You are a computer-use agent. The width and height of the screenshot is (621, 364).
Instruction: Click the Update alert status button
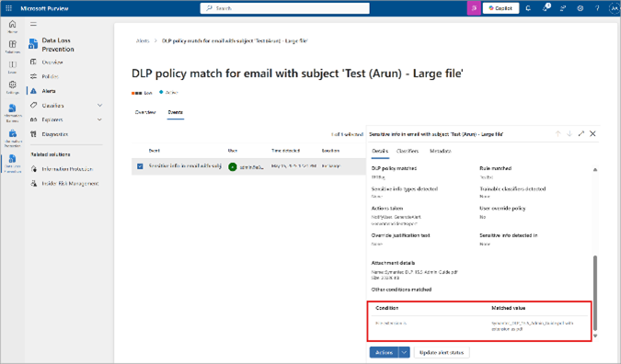click(x=442, y=352)
